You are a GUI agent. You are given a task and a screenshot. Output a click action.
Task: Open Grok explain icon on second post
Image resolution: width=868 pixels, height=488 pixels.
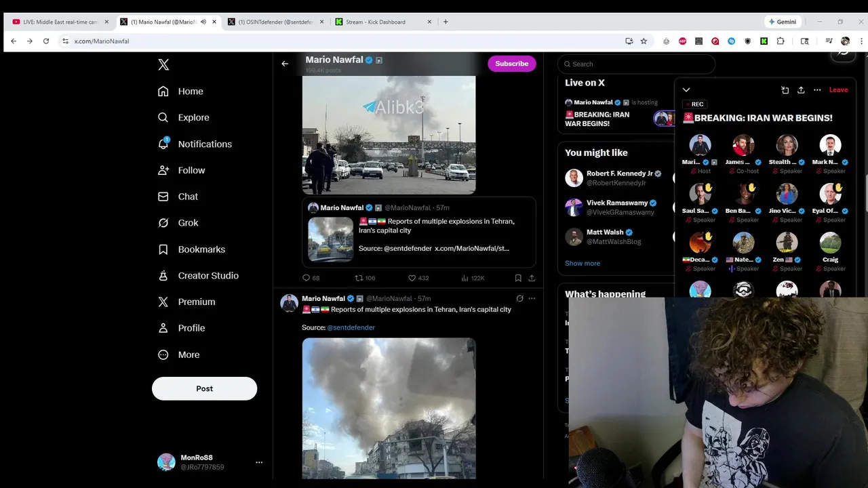pyautogui.click(x=519, y=298)
